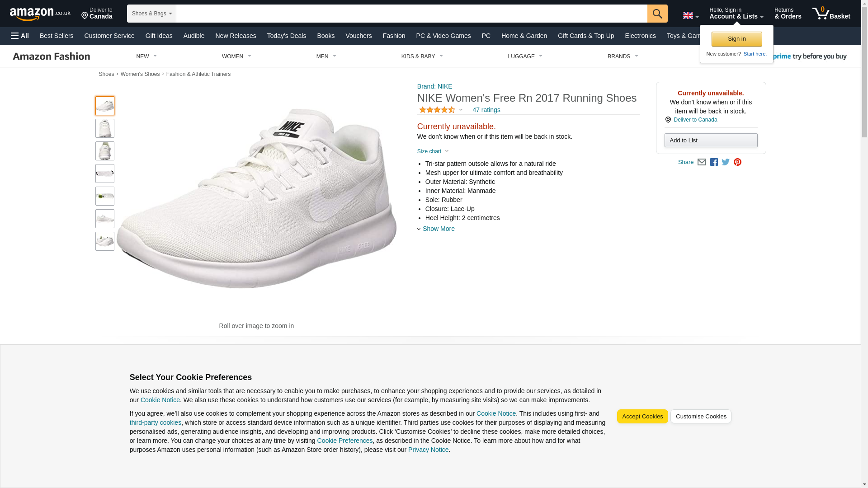Share the product on Pinterest
Image resolution: width=868 pixels, height=488 pixels.
point(737,162)
